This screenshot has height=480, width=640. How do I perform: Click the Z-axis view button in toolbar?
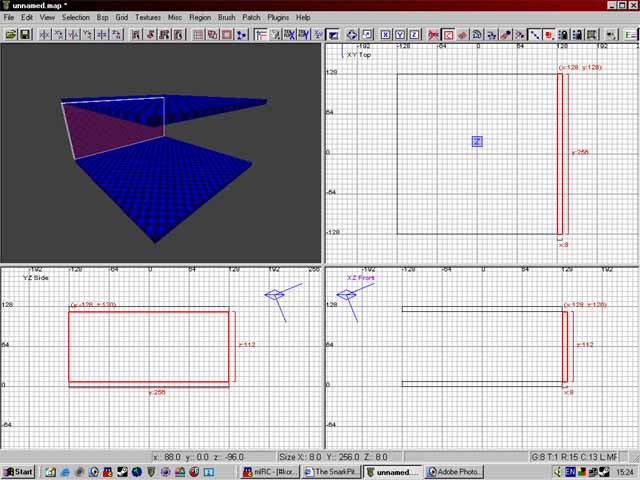tap(413, 34)
